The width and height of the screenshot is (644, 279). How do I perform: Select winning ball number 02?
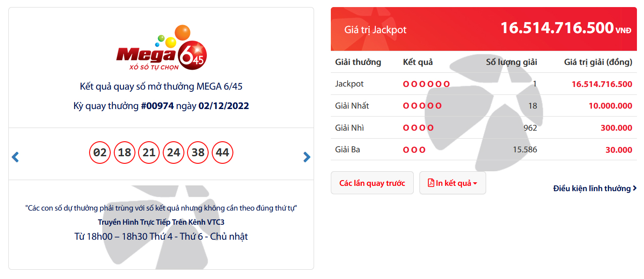tap(100, 153)
